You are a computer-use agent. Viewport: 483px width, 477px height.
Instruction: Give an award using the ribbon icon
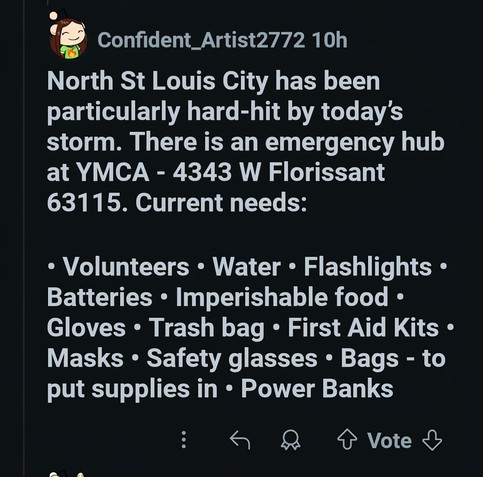pos(291,440)
